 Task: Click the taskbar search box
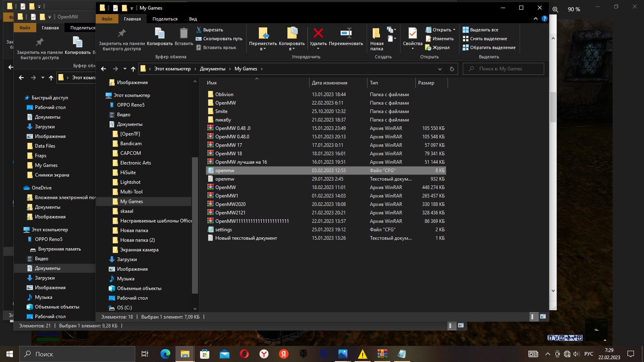click(77, 354)
